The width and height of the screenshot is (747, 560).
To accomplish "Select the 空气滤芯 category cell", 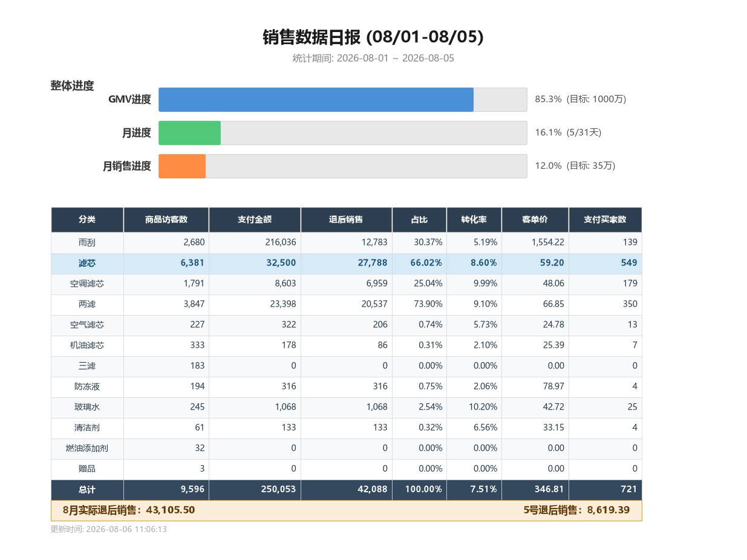I will pyautogui.click(x=87, y=325).
